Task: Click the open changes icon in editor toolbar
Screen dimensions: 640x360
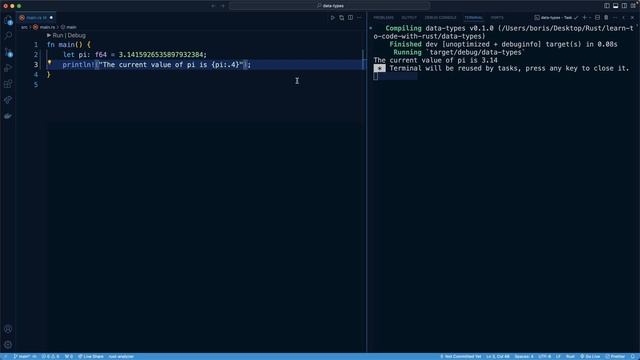Action: 342,18
